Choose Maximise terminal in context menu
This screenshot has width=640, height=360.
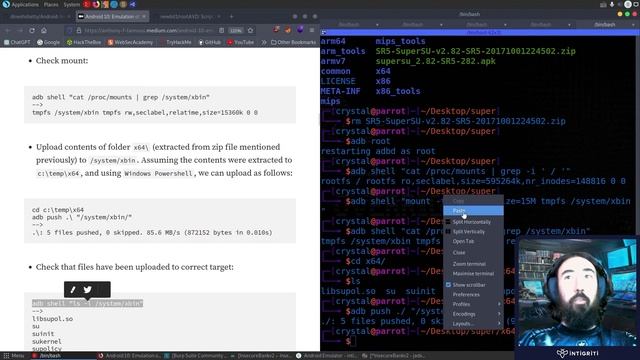coord(473,273)
